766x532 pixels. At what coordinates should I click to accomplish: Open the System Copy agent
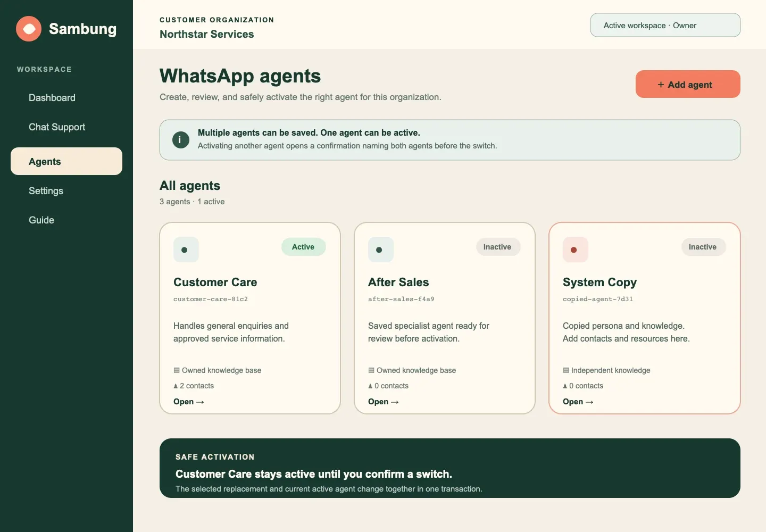click(x=578, y=402)
